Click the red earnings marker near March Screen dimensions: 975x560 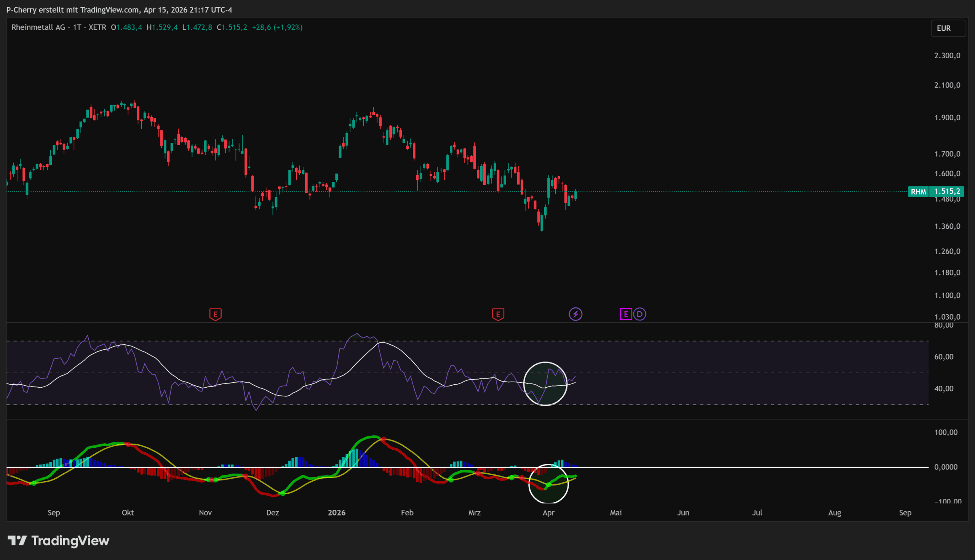coord(498,314)
